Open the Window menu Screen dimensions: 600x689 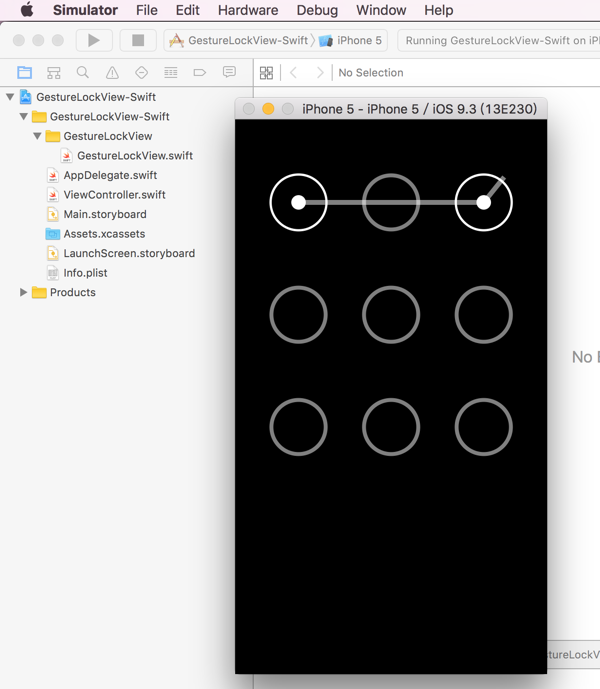[381, 10]
